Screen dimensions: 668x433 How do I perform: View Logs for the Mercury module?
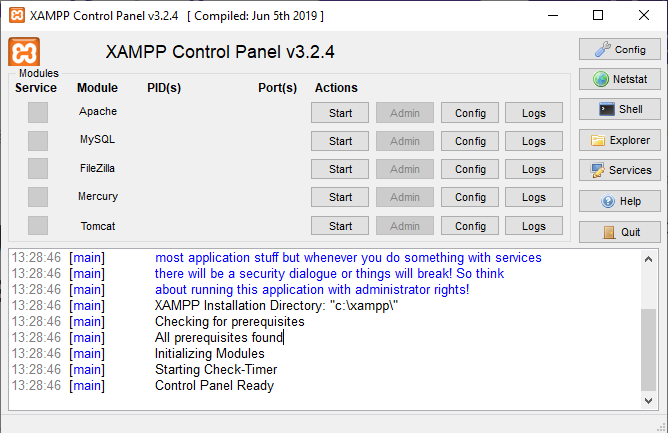tap(534, 197)
